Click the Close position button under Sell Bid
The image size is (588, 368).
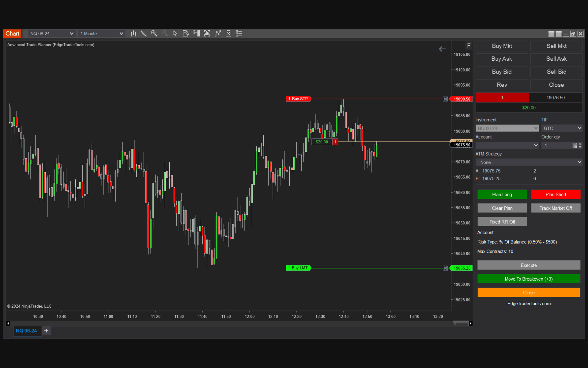[x=556, y=85]
